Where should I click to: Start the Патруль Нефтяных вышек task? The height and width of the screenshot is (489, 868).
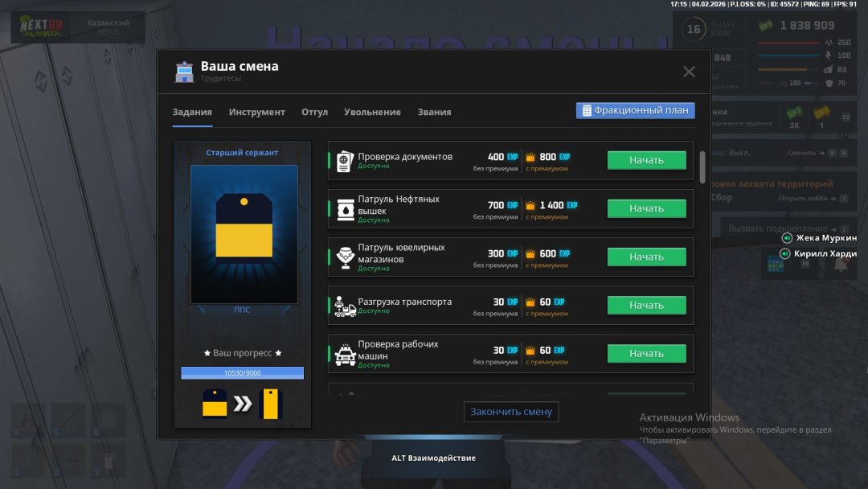pos(646,208)
